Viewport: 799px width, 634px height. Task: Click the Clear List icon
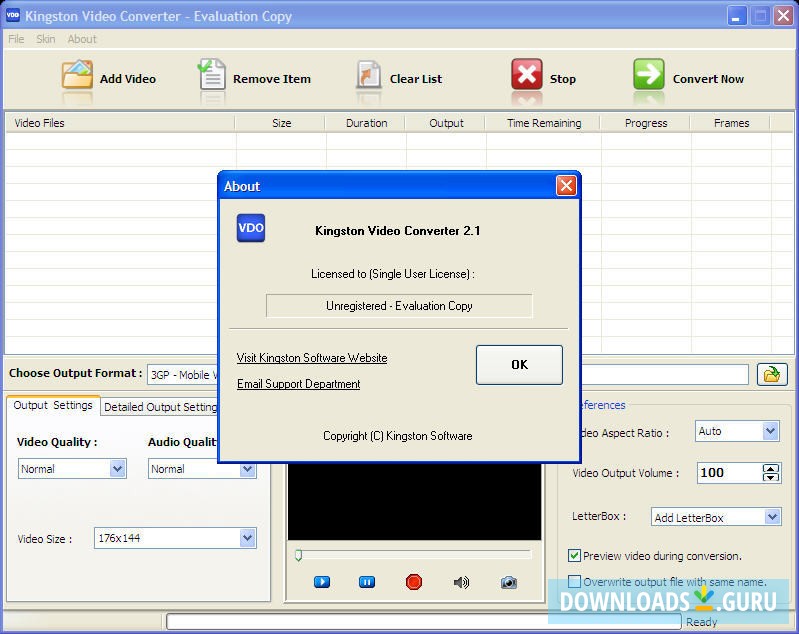[368, 74]
